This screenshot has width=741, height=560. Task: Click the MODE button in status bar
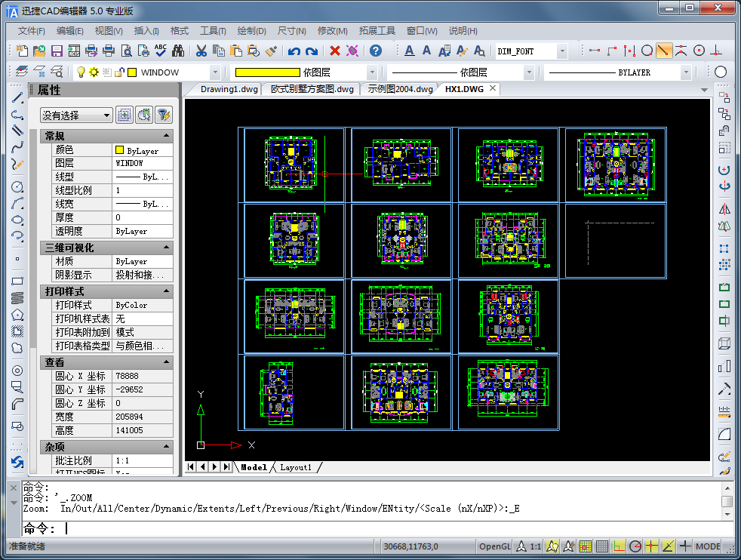click(708, 546)
